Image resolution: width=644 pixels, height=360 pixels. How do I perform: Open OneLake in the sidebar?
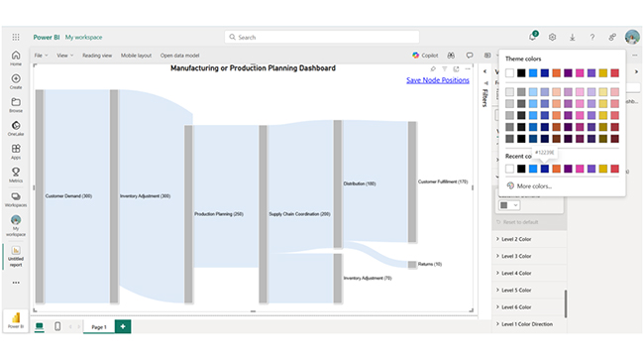pos(16,128)
